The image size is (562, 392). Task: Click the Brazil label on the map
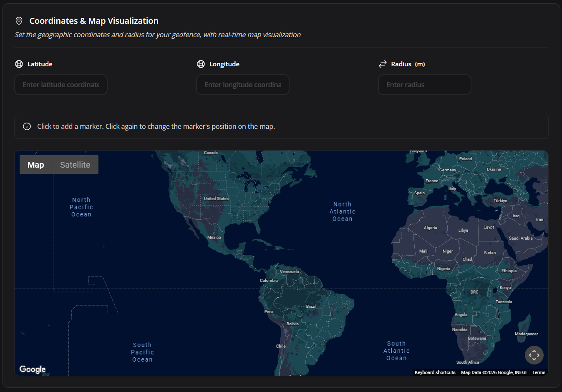coord(311,306)
